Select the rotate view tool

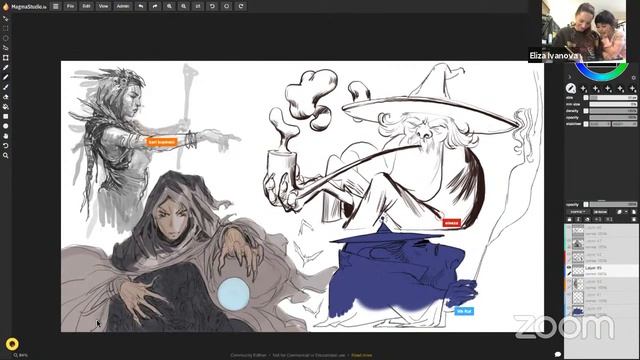point(5,146)
